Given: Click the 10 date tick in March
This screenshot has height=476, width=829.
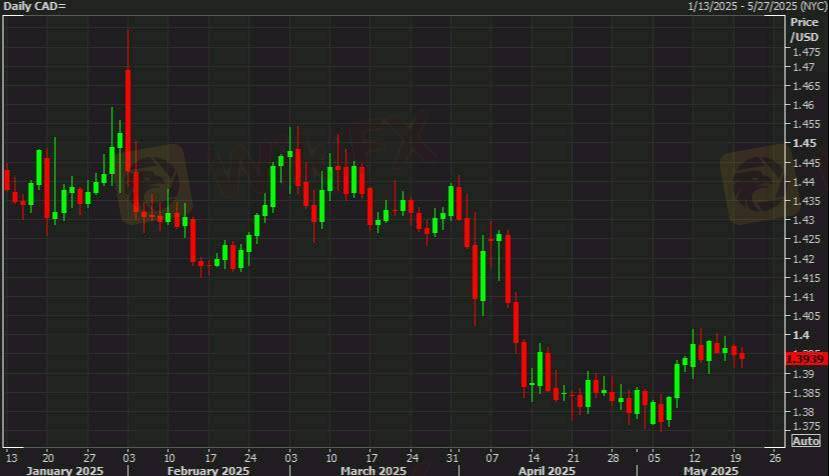Looking at the screenshot, I should pyautogui.click(x=331, y=457).
